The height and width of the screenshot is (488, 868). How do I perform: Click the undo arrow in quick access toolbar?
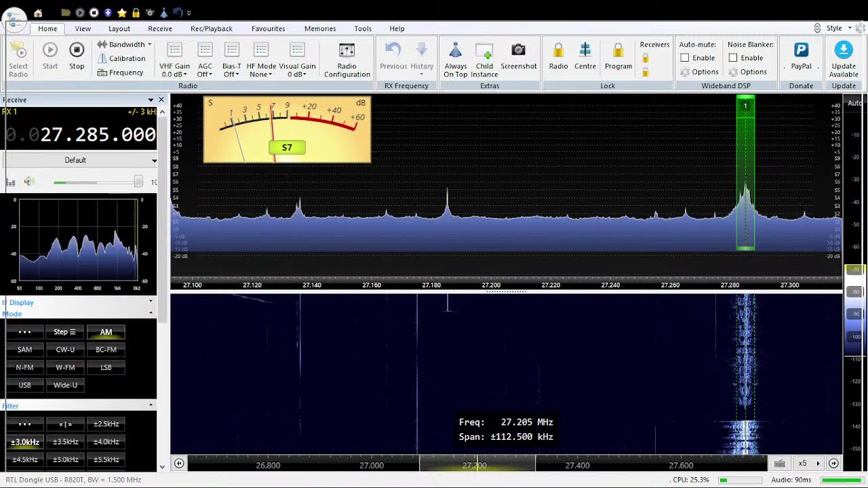point(177,13)
